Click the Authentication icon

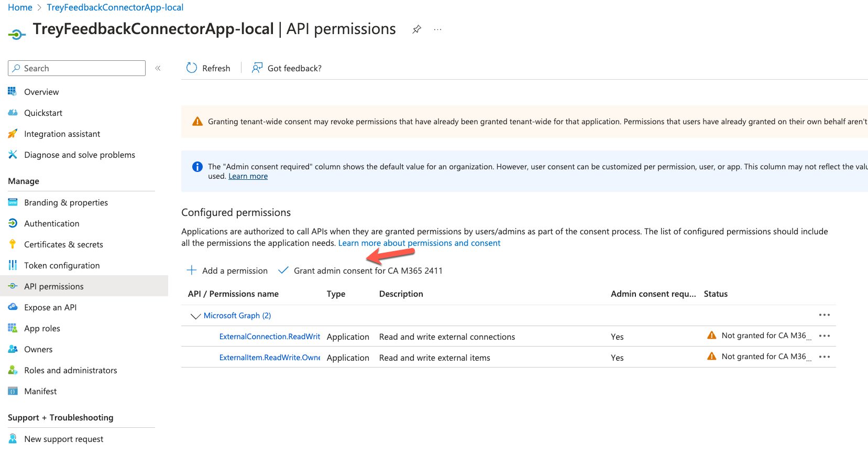tap(13, 223)
